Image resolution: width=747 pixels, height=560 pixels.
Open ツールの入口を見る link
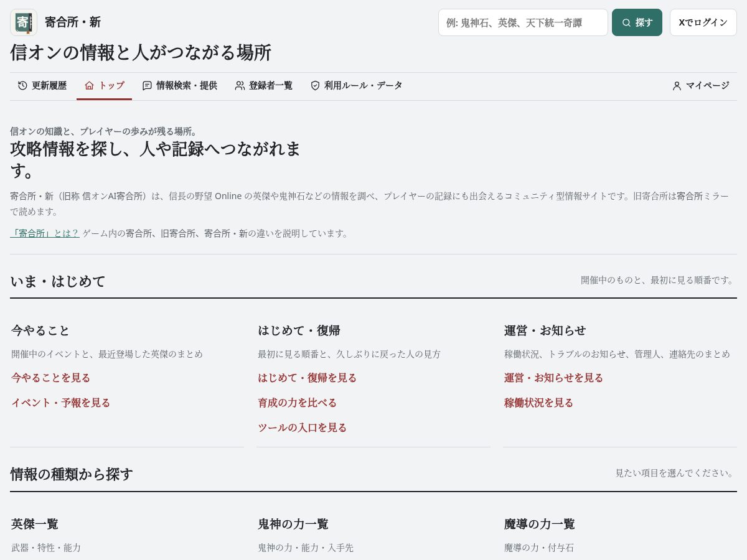coord(302,427)
